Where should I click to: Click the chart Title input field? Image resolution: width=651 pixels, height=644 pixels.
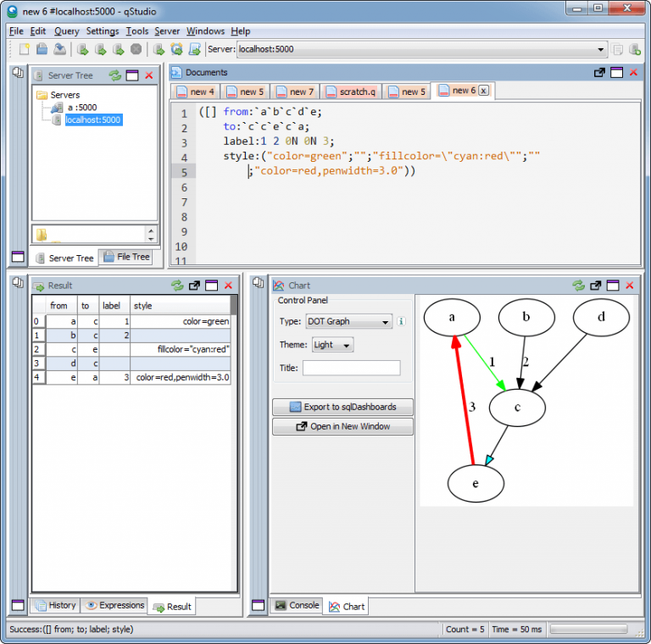[351, 368]
